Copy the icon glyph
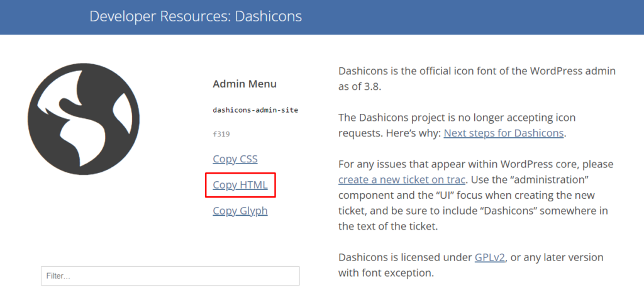The image size is (644, 307). [x=240, y=211]
